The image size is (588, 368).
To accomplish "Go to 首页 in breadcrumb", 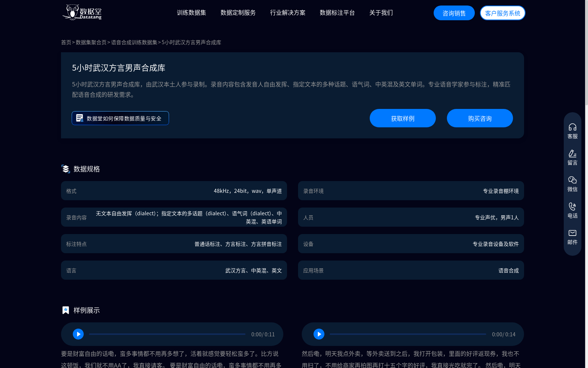I will pos(66,42).
